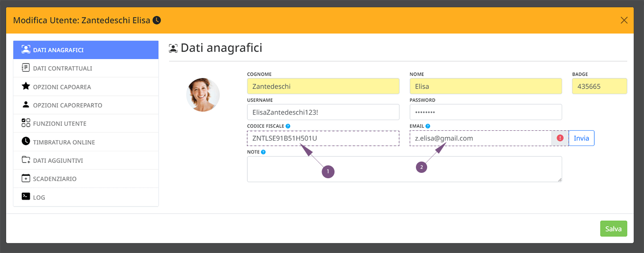Click the help icon next to Codice Fiscale
Image resolution: width=644 pixels, height=253 pixels.
point(288,126)
